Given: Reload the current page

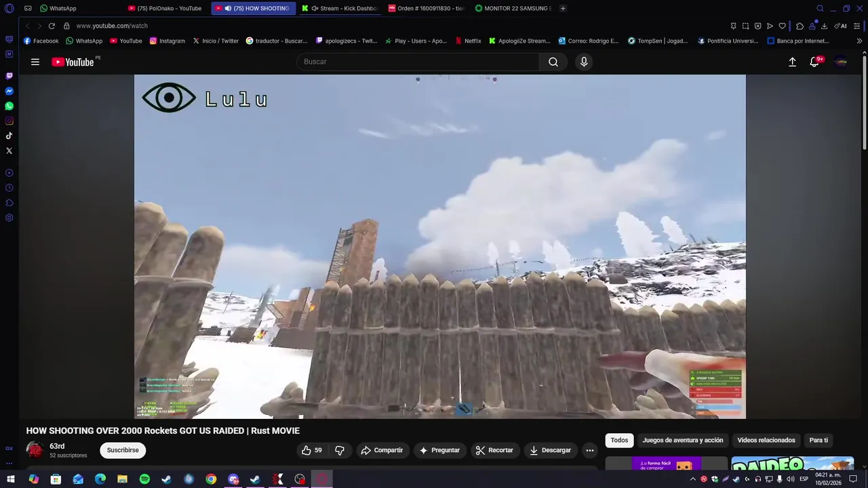Looking at the screenshot, I should click(52, 26).
